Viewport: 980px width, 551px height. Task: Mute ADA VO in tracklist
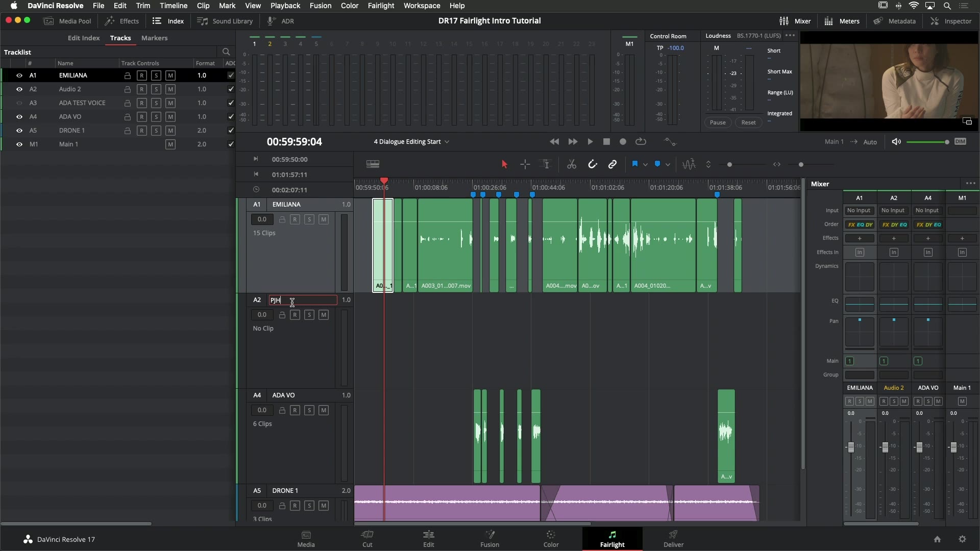(170, 117)
